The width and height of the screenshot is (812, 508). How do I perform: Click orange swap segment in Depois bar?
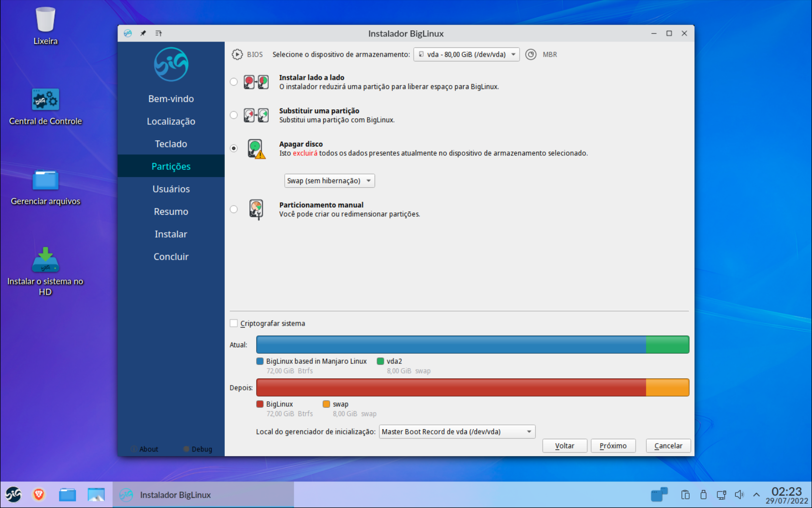pyautogui.click(x=667, y=388)
